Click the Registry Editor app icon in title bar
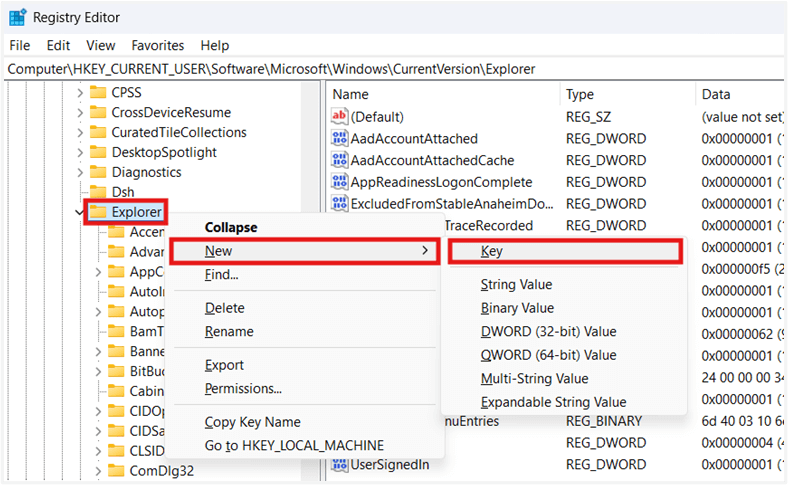 point(18,18)
